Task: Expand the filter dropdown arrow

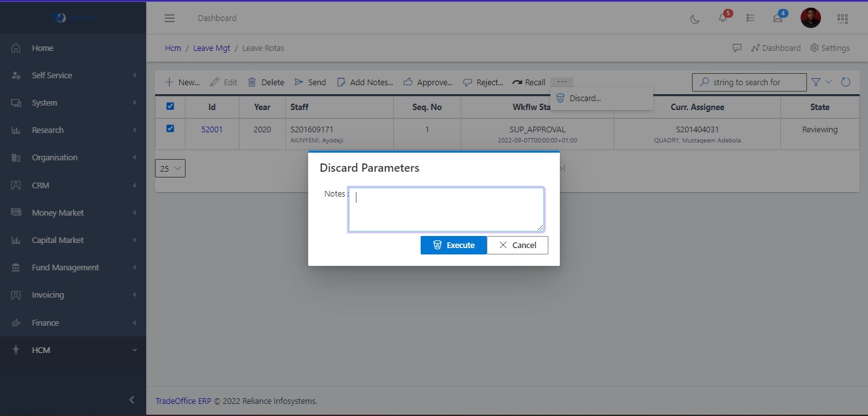Action: pos(829,82)
